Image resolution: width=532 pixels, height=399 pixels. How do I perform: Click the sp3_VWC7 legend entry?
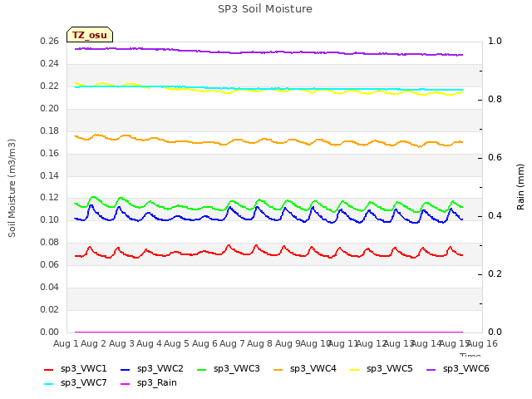coord(76,383)
